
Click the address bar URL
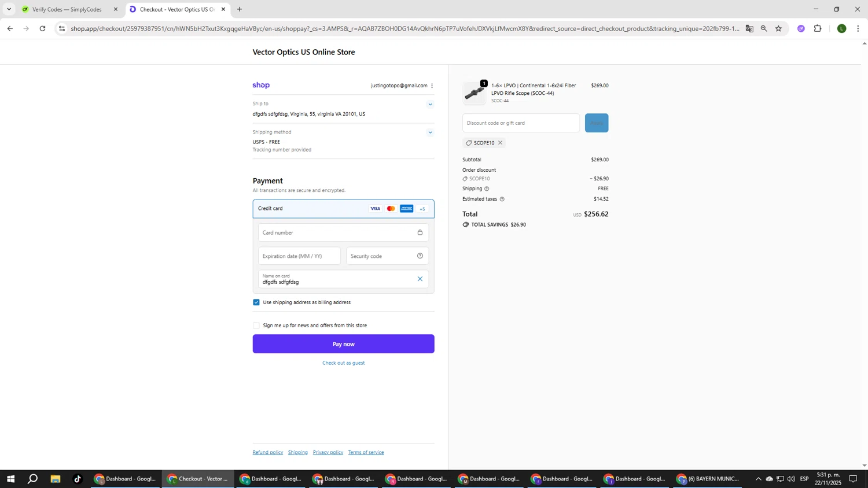pos(405,28)
